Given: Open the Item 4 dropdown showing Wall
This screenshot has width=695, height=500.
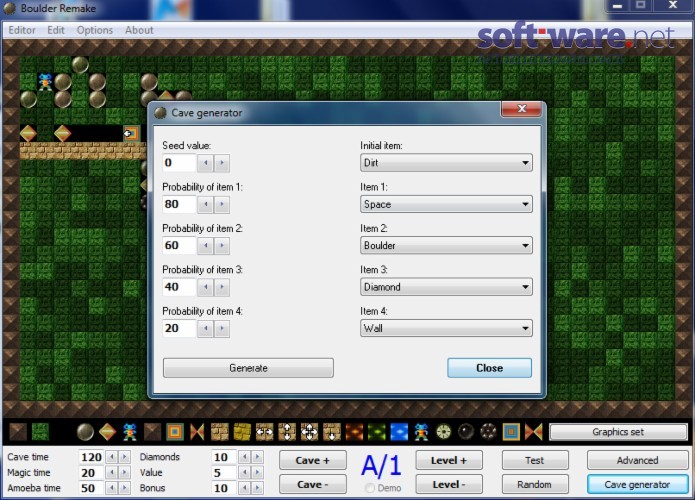Looking at the screenshot, I should coord(446,328).
